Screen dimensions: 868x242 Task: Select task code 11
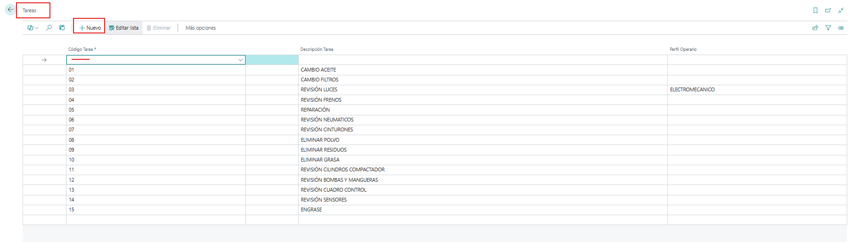point(156,169)
